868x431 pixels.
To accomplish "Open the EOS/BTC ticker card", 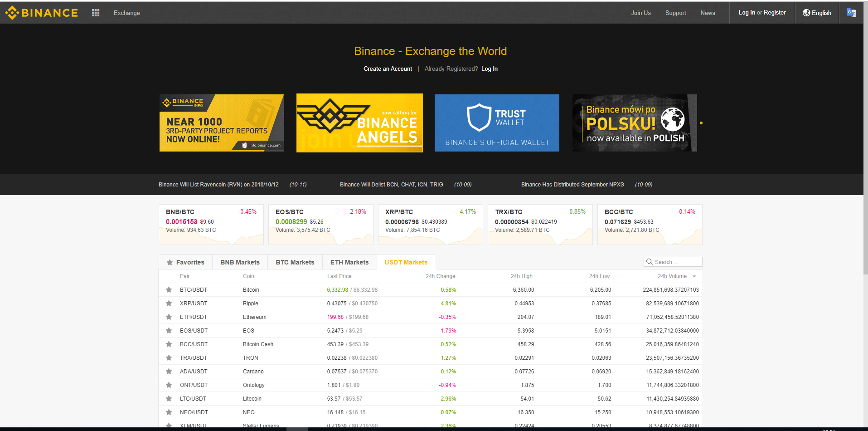I will 321,225.
